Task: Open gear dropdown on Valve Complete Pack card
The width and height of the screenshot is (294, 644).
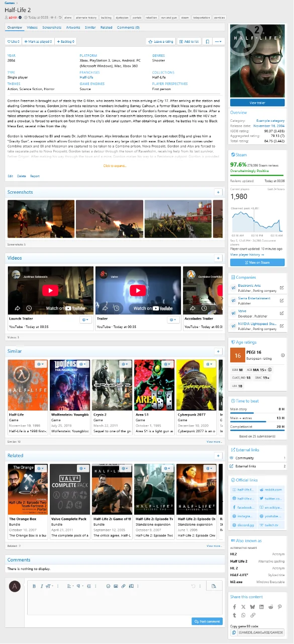Action: point(83,468)
